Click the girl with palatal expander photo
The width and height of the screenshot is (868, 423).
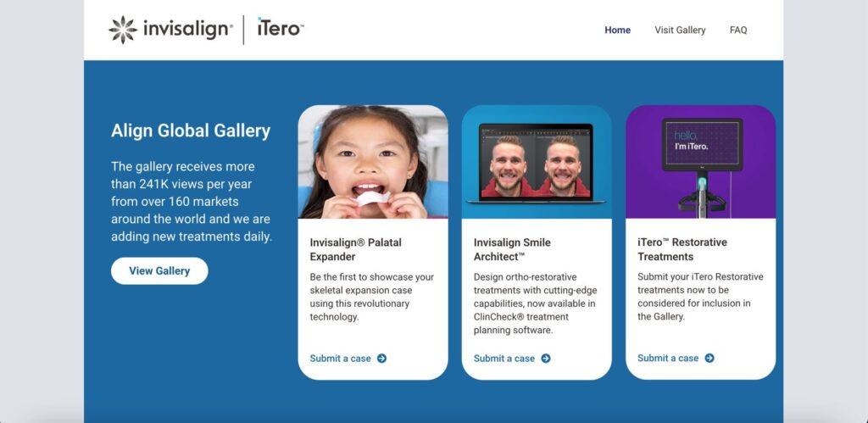[x=373, y=162]
